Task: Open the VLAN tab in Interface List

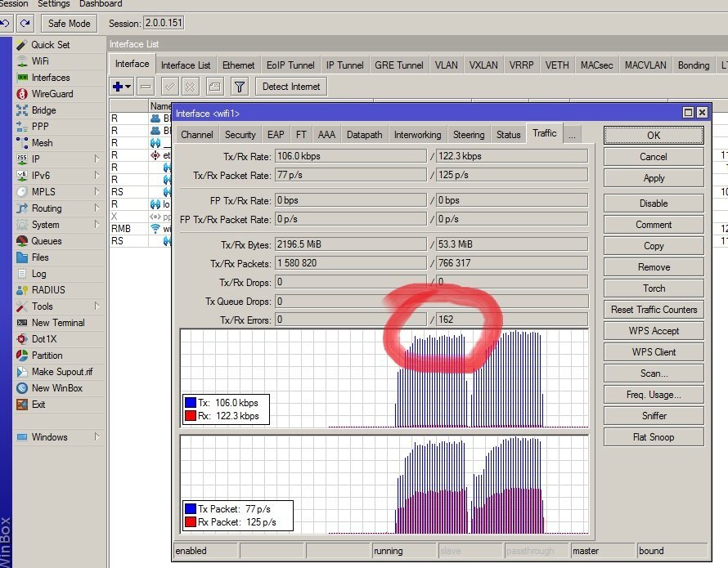Action: (x=446, y=65)
